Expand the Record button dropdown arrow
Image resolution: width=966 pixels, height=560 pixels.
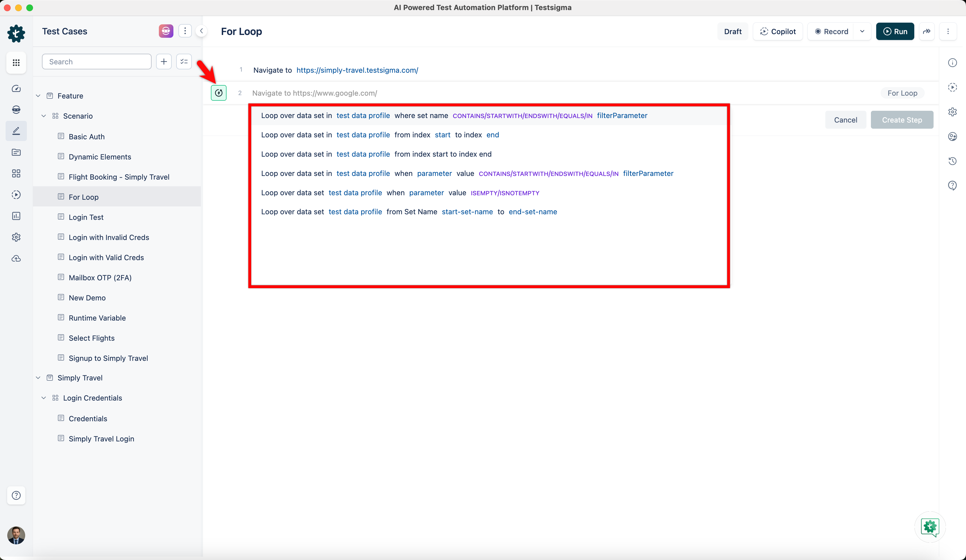863,31
